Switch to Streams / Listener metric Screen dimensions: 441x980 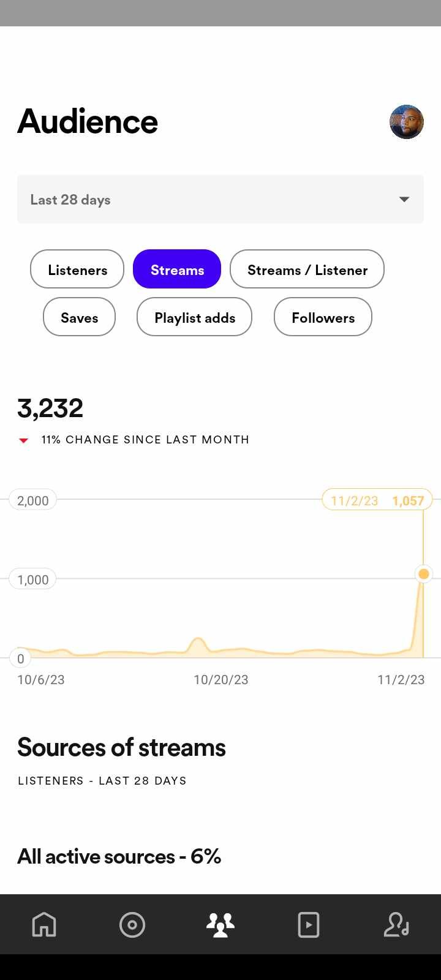(307, 269)
